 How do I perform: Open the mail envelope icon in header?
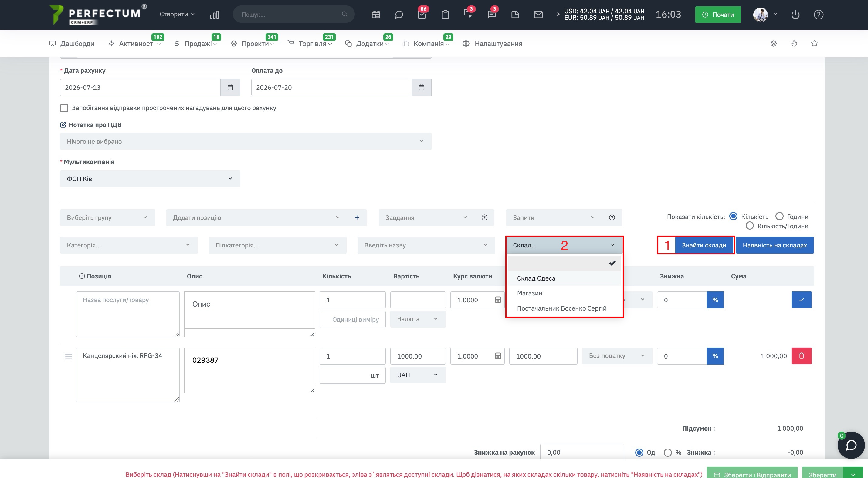pyautogui.click(x=538, y=15)
